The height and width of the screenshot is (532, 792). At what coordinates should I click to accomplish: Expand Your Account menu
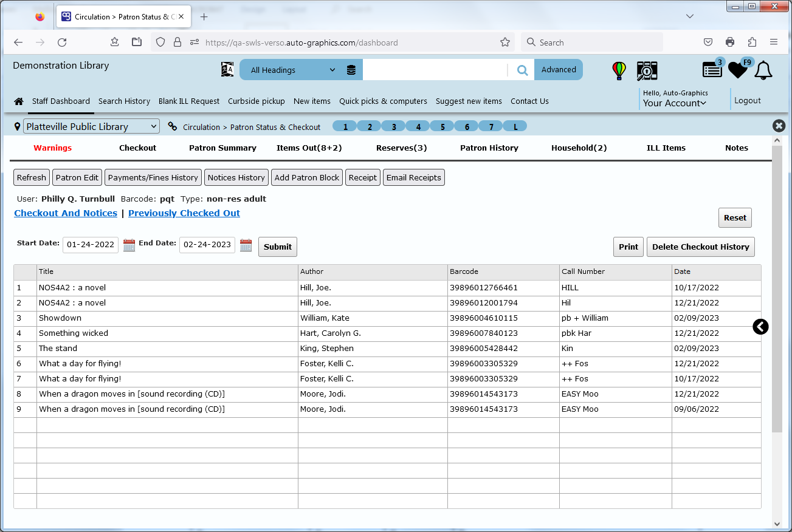pyautogui.click(x=675, y=103)
